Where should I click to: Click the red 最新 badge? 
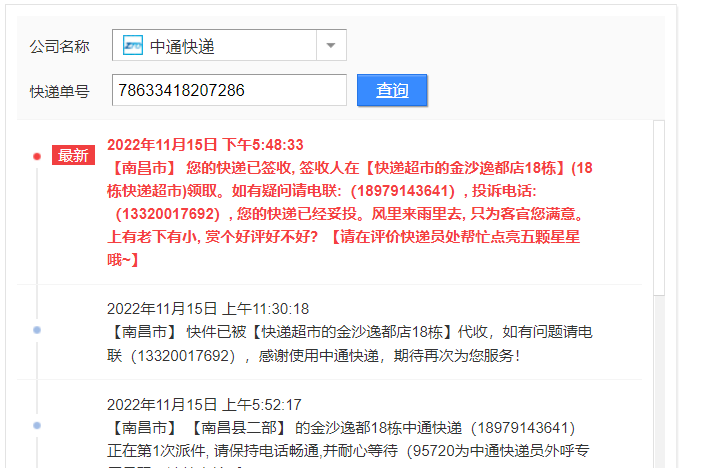tap(73, 155)
